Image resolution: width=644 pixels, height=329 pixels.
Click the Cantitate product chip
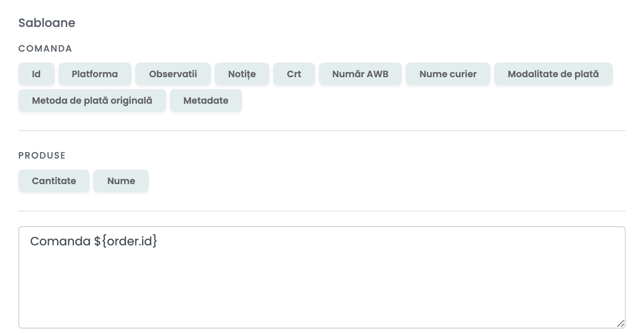pos(54,181)
